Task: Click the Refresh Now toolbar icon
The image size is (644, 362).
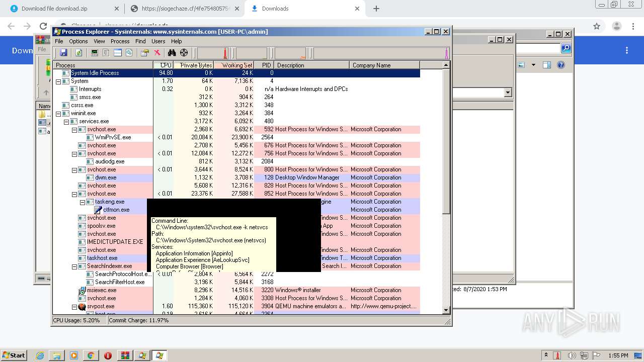Action: [x=78, y=52]
